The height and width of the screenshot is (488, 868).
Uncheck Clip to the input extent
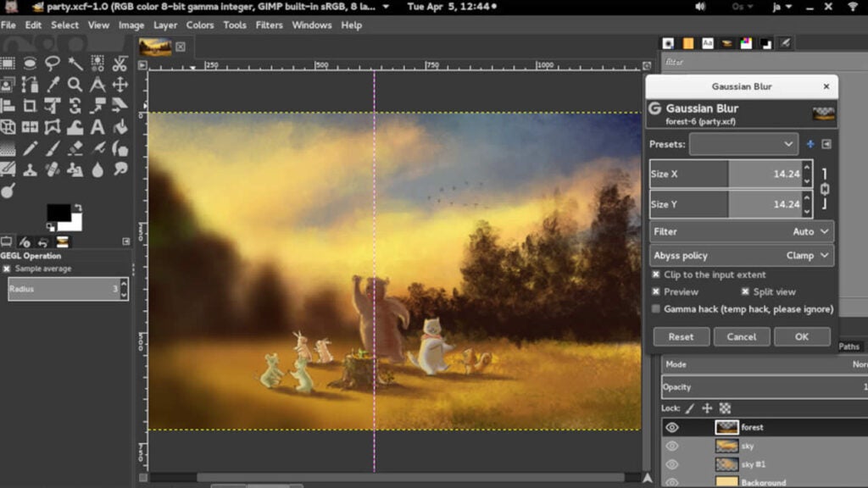(656, 274)
